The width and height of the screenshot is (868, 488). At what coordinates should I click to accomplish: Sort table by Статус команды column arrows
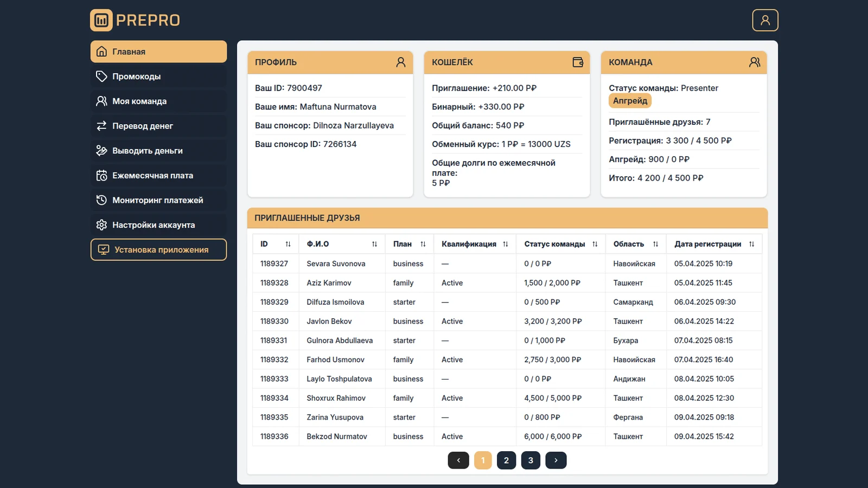pos(595,244)
